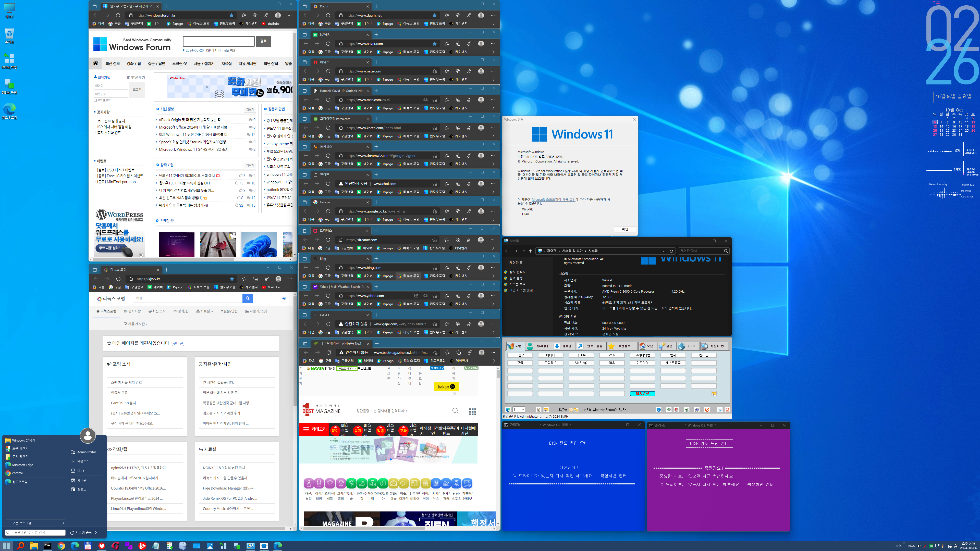Screen dimensions: 980x551
Task: Select 최신 소식 on 리눅스 포럼 nav
Action: coord(157,311)
